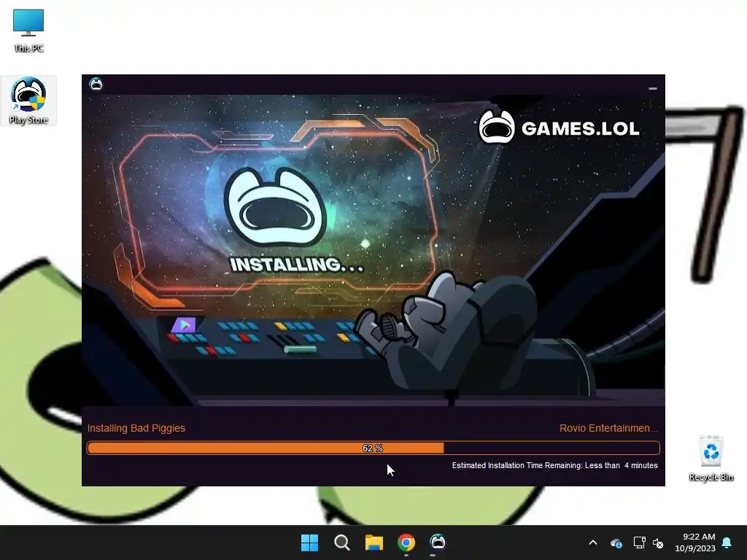Open the clock showing 9:22 AM

[695, 542]
